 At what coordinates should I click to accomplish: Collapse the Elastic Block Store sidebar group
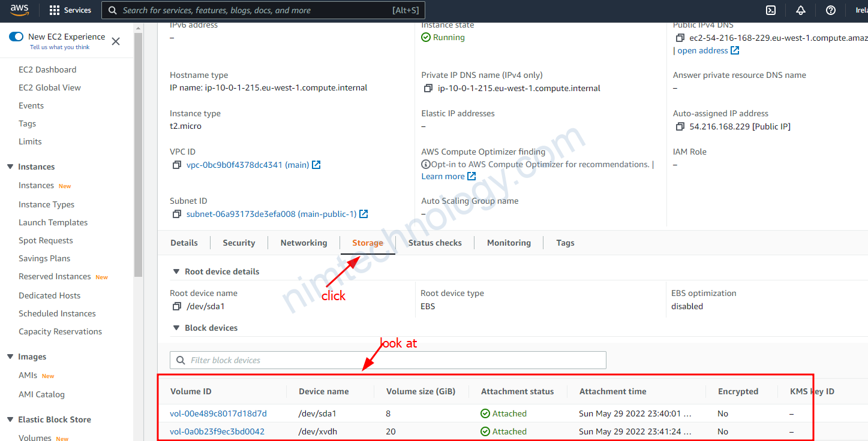10,419
